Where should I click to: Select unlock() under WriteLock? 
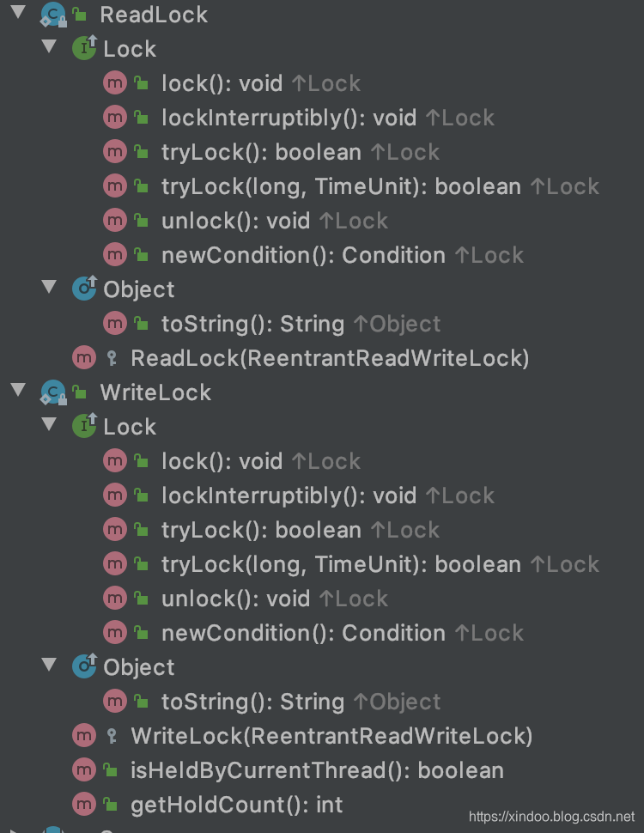tap(234, 599)
